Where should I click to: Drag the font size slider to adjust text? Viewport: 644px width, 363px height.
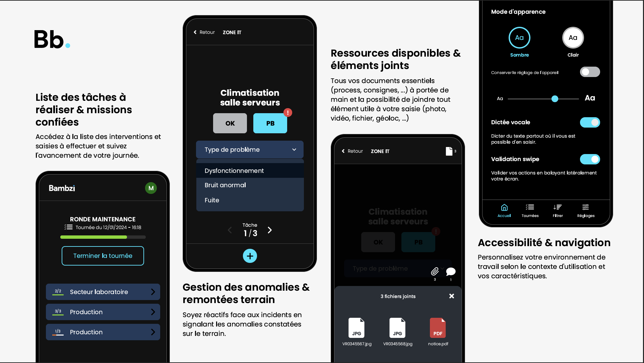[x=554, y=98]
